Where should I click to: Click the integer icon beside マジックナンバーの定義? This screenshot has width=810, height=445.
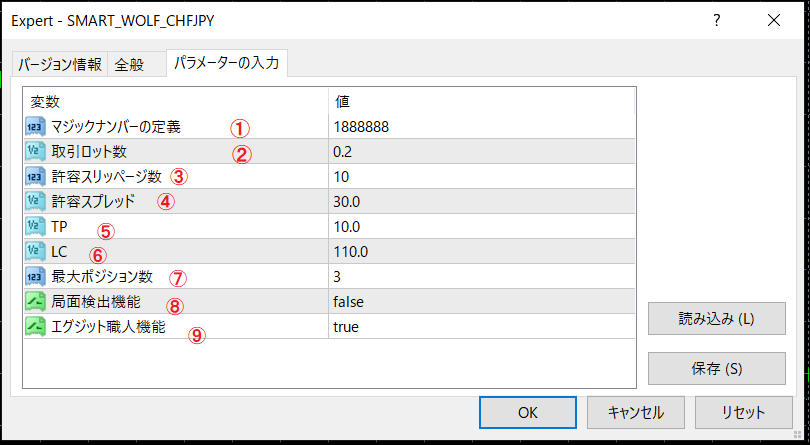point(35,127)
